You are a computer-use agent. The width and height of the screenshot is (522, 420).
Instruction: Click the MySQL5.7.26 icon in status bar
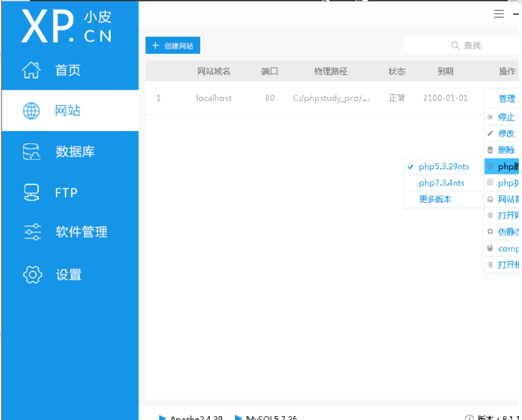tap(239, 417)
